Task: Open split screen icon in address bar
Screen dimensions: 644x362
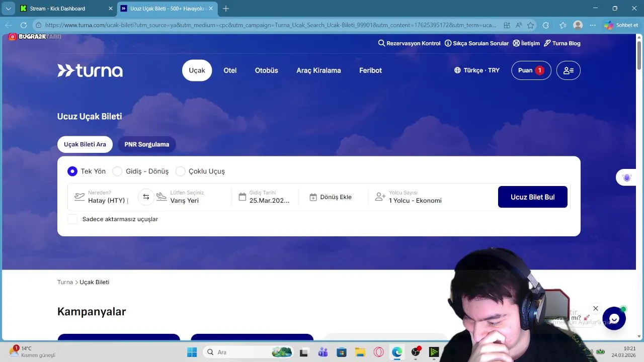Action: 507,25
